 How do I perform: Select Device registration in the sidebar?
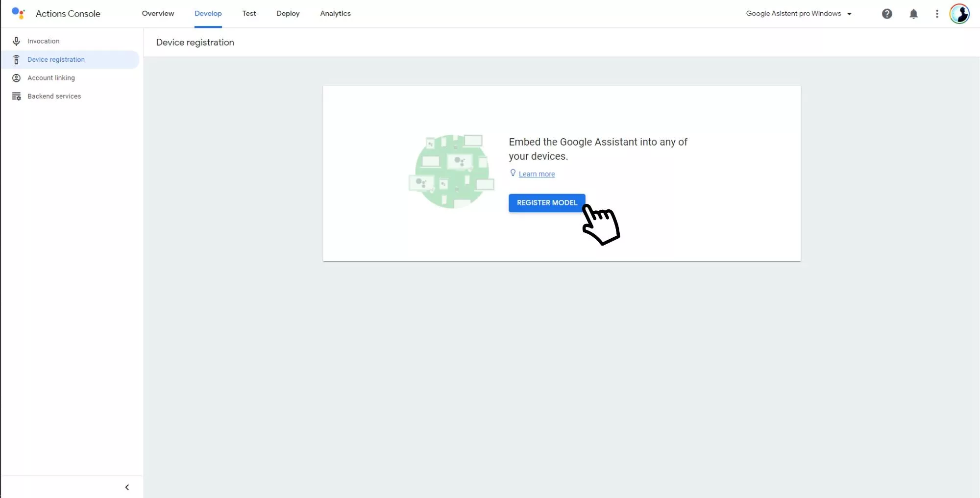click(70, 60)
